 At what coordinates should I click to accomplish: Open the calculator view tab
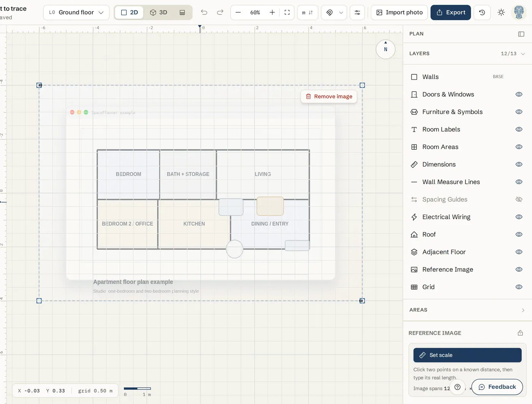coord(182,13)
